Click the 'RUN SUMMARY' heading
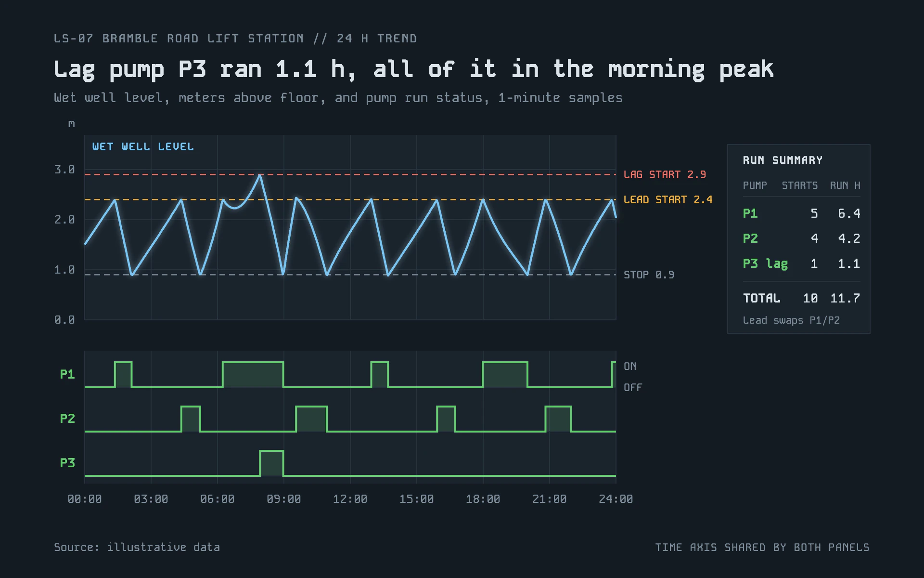Viewport: 924px width, 578px height. click(x=783, y=160)
